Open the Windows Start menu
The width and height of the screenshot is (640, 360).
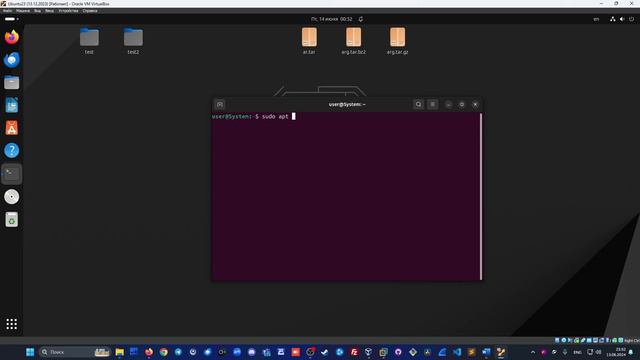(30, 352)
